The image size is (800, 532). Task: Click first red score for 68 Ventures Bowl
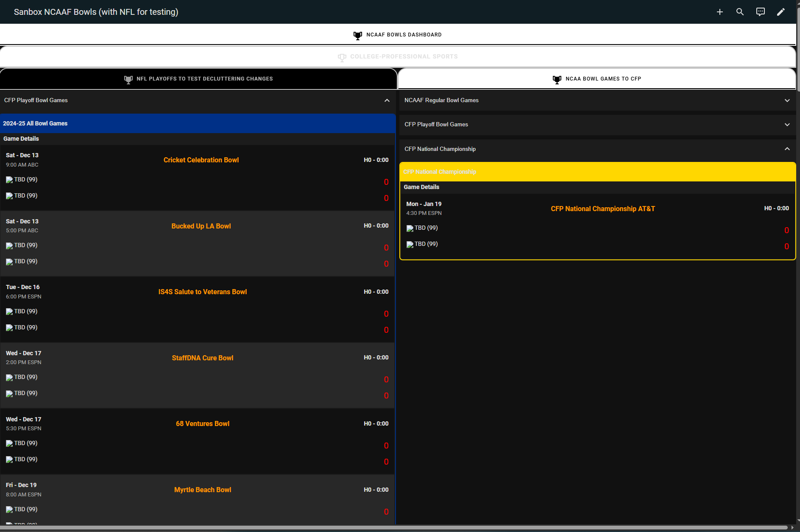[x=386, y=446]
